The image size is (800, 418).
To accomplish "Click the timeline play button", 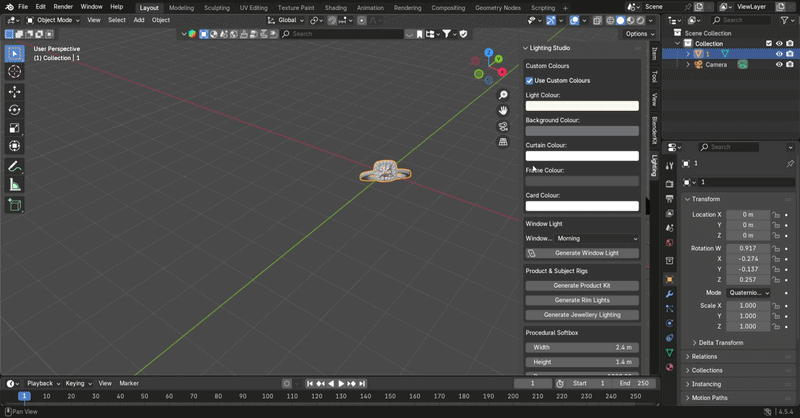I will [x=341, y=383].
